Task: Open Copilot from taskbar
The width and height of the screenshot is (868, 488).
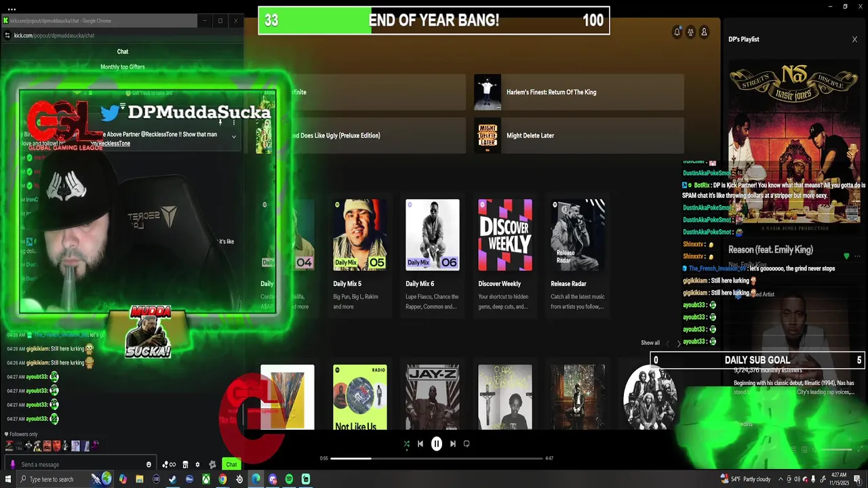Action: click(x=123, y=479)
